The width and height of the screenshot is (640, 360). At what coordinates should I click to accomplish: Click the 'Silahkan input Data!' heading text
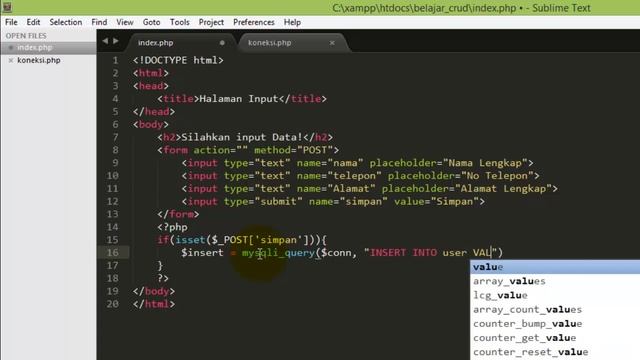(x=242, y=137)
